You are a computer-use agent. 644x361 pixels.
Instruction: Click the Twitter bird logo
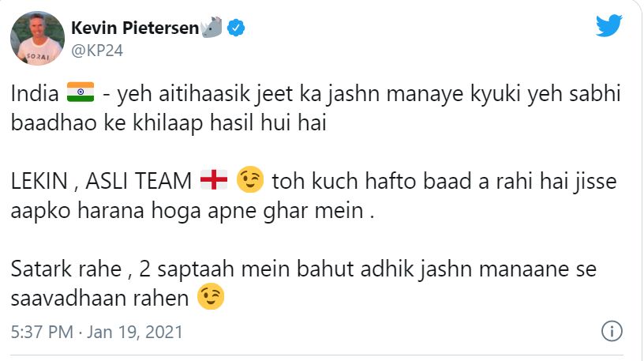[609, 25]
